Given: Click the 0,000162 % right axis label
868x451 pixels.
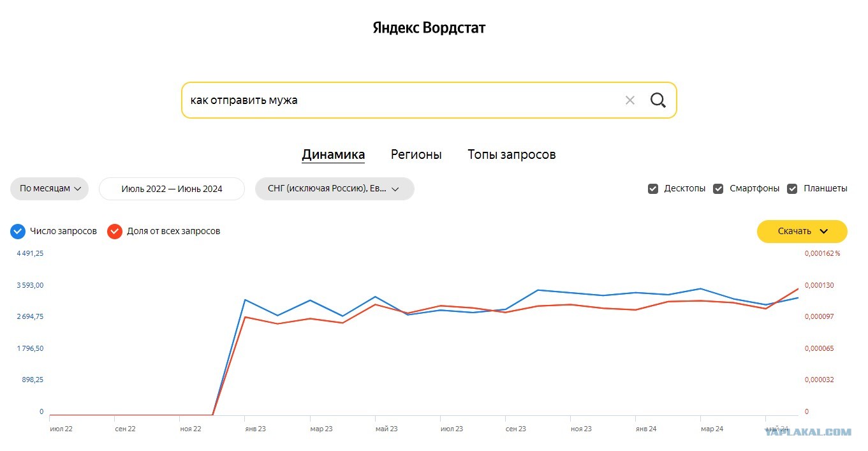Looking at the screenshot, I should point(822,253).
